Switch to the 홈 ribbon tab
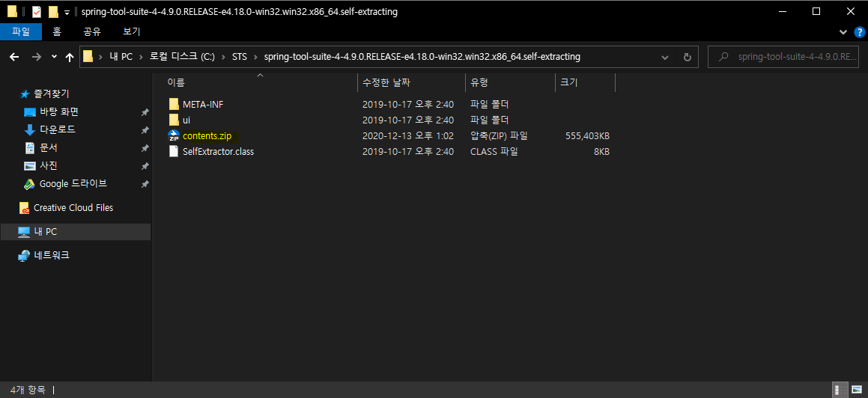 coord(56,32)
